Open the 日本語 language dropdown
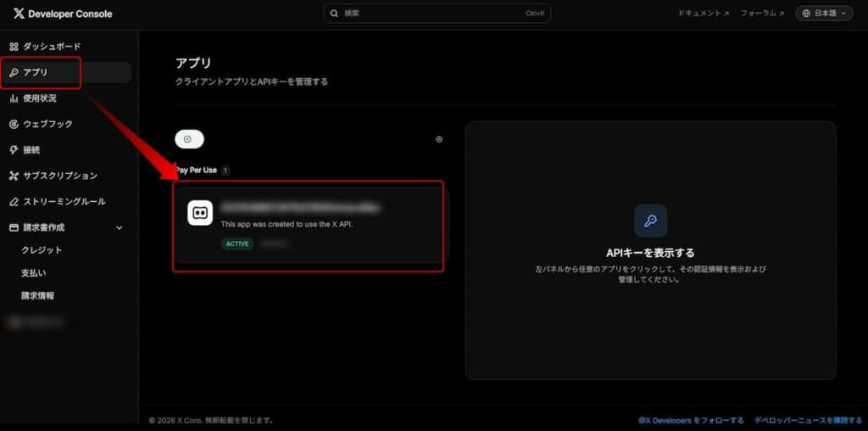Screen dimensions: 868x431 [823, 14]
